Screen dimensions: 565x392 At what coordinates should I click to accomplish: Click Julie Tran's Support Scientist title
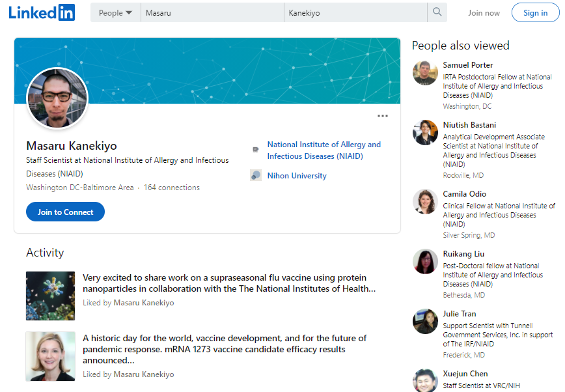point(497,335)
